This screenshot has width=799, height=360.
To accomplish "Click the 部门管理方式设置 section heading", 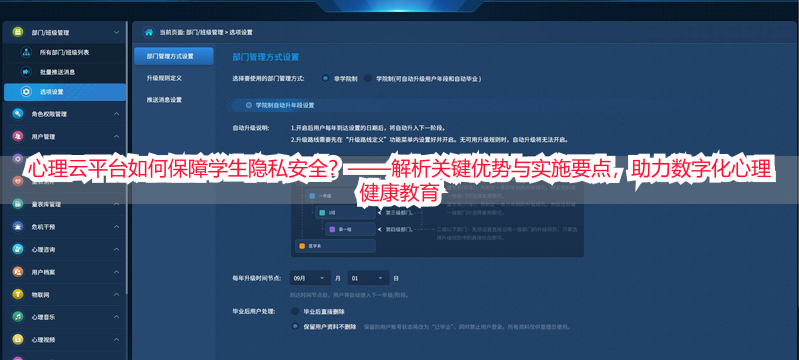I will coord(265,57).
